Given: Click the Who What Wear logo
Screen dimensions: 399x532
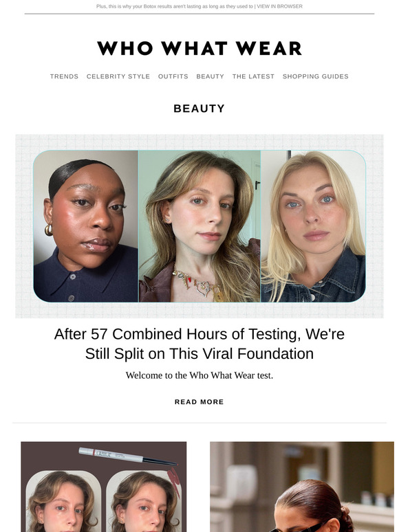Looking at the screenshot, I should [x=199, y=48].
